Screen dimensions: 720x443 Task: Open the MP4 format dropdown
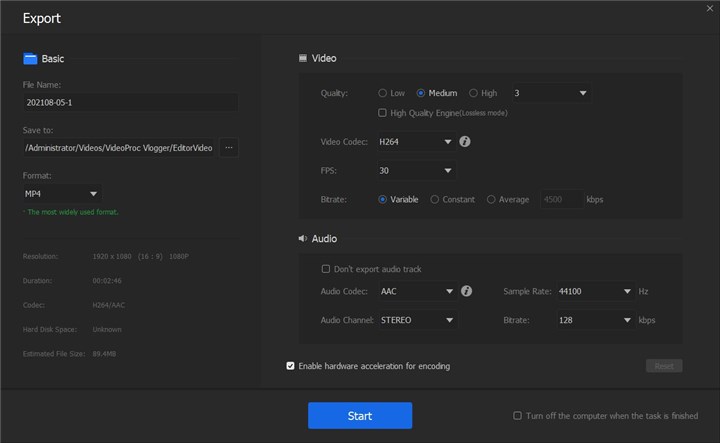click(62, 194)
